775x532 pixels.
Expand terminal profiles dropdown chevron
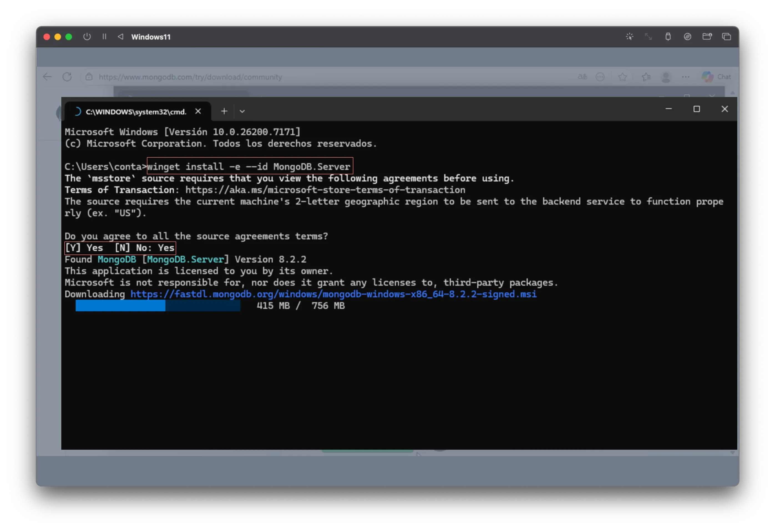[x=242, y=111]
